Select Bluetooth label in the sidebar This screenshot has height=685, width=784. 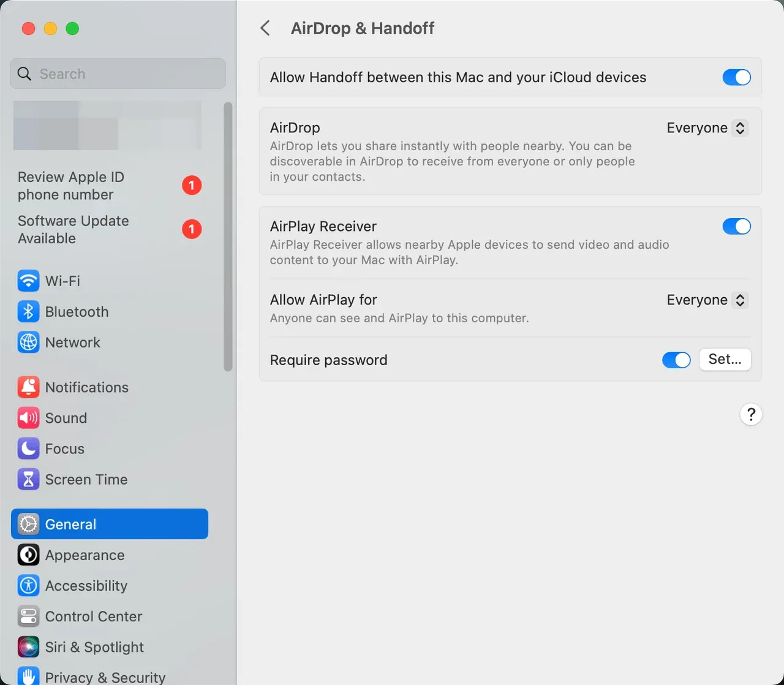click(77, 311)
